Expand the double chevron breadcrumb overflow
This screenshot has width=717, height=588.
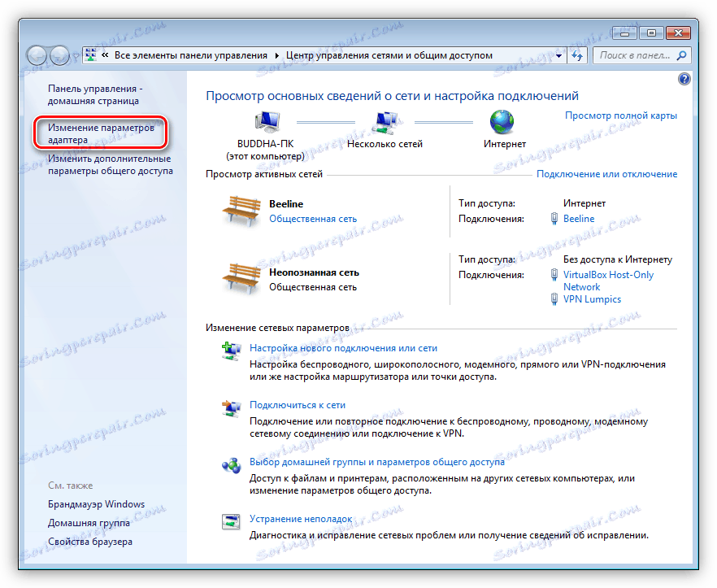(105, 55)
